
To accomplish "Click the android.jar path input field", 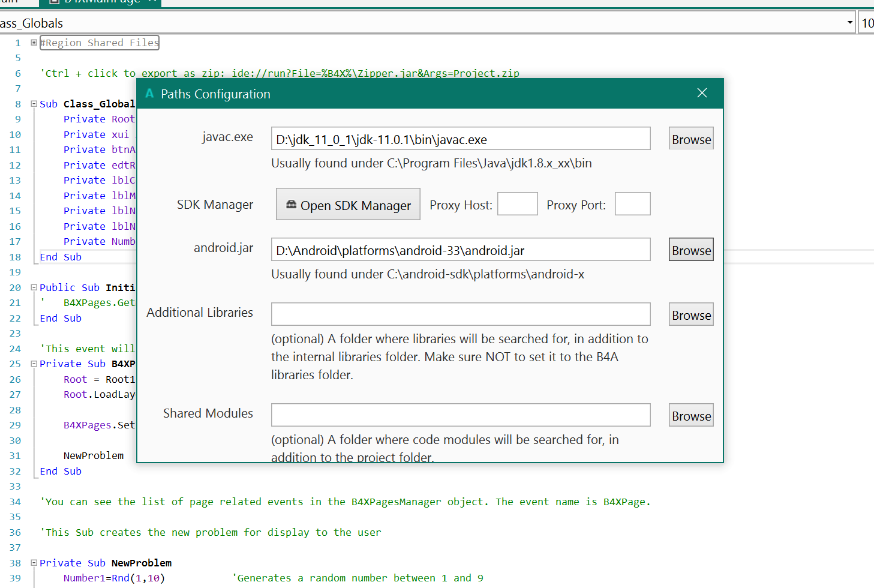I will pyautogui.click(x=461, y=250).
